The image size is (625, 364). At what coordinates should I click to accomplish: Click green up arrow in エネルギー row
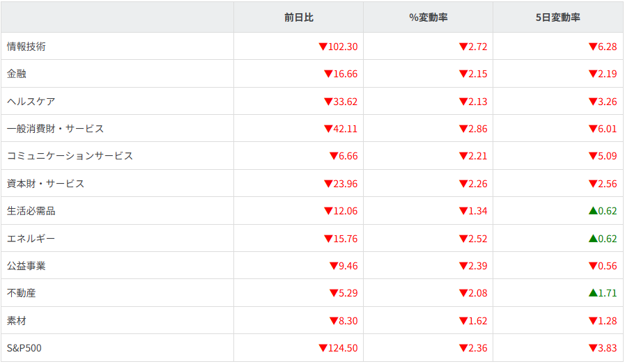coord(593,239)
